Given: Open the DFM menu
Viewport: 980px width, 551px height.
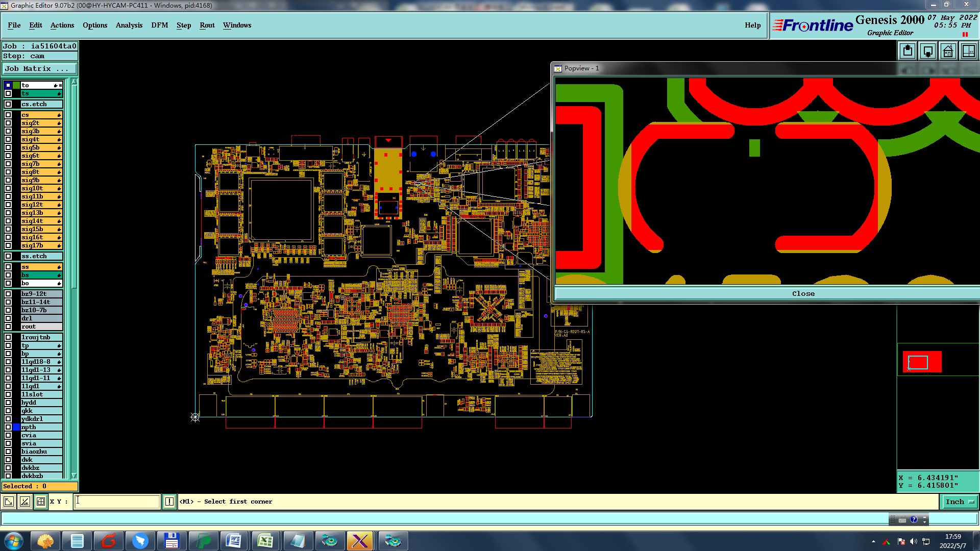Looking at the screenshot, I should click(x=159, y=25).
